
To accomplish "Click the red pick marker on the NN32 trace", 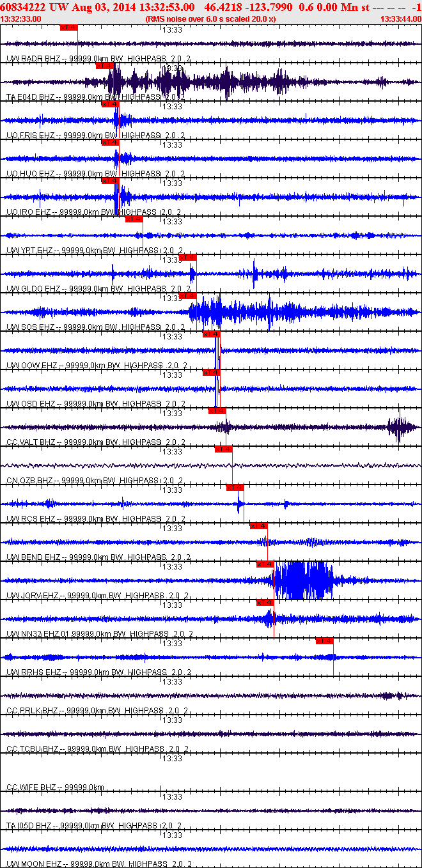I will tap(265, 603).
